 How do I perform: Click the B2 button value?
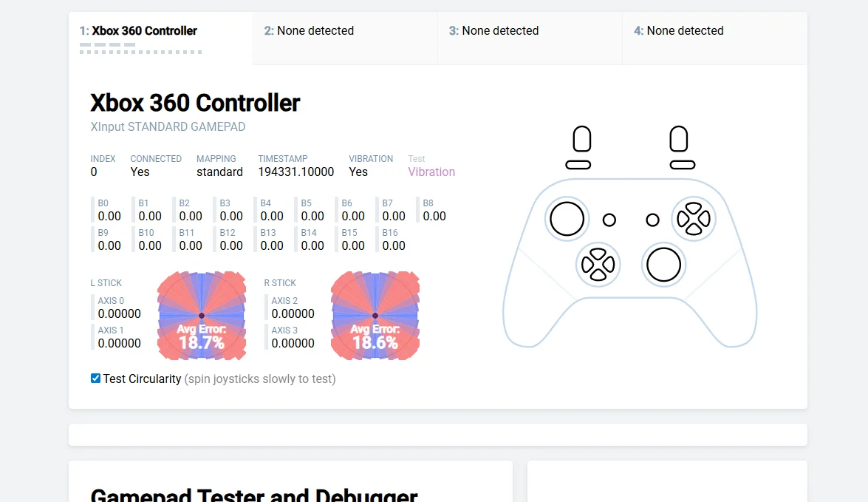click(191, 216)
